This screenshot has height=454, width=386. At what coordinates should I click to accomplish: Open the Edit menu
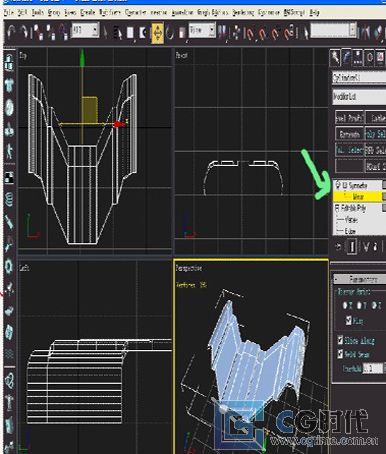[22, 13]
